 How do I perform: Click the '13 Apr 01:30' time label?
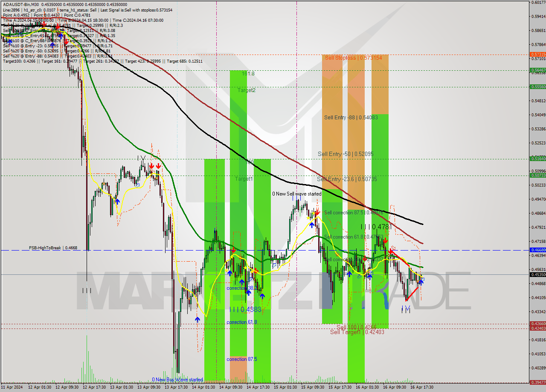122,387
